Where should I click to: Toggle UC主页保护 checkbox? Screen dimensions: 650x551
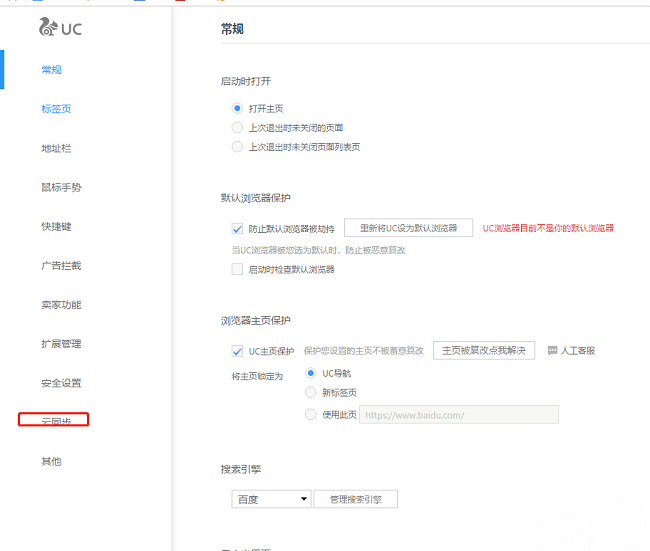click(237, 352)
